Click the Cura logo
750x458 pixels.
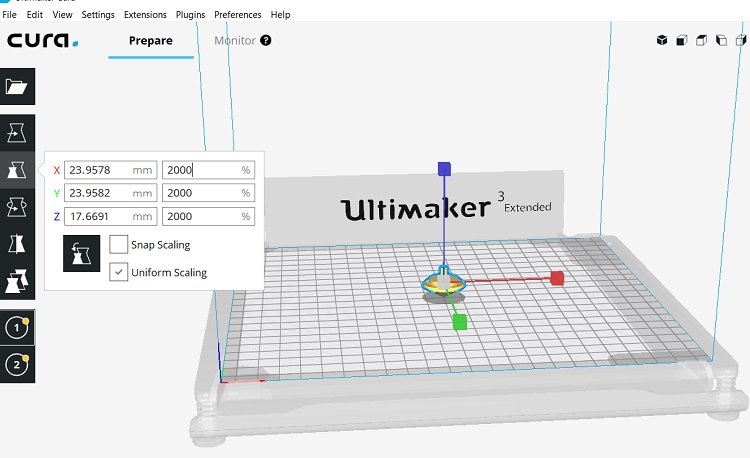(43, 40)
